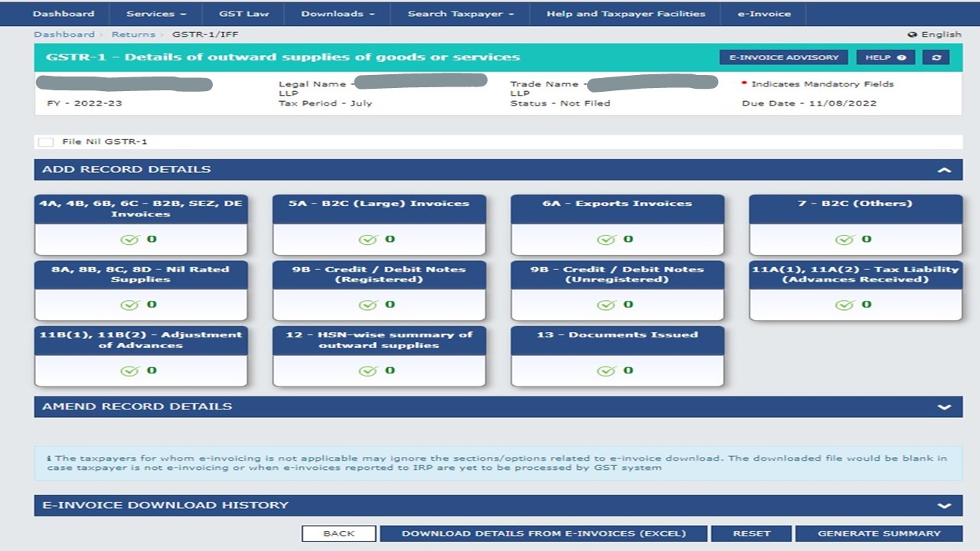The width and height of the screenshot is (980, 551).
Task: Click the Due Date 11/08/2022 text
Action: [x=809, y=103]
